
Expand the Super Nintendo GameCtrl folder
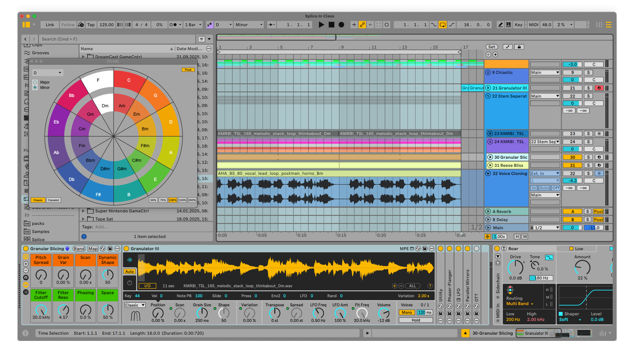83,211
